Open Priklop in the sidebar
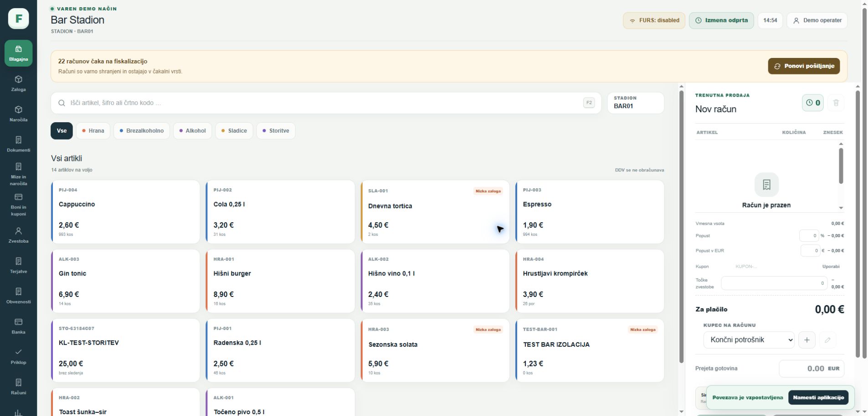 [x=19, y=356]
